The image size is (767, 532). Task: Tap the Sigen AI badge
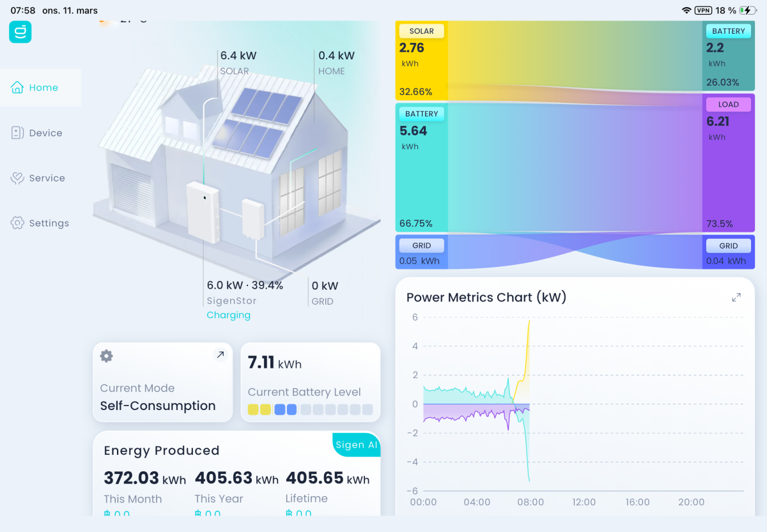357,445
